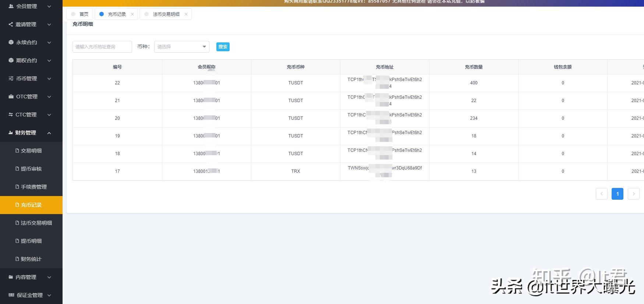Click the 编号 cell showing 19

[x=117, y=136]
